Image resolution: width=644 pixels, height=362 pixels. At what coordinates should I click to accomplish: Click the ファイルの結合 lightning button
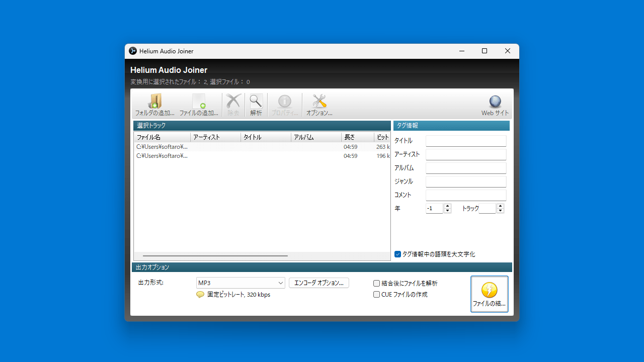coord(490,294)
